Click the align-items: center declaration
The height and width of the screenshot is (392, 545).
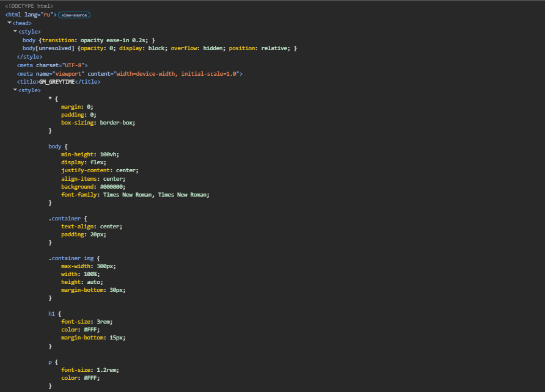click(x=93, y=179)
